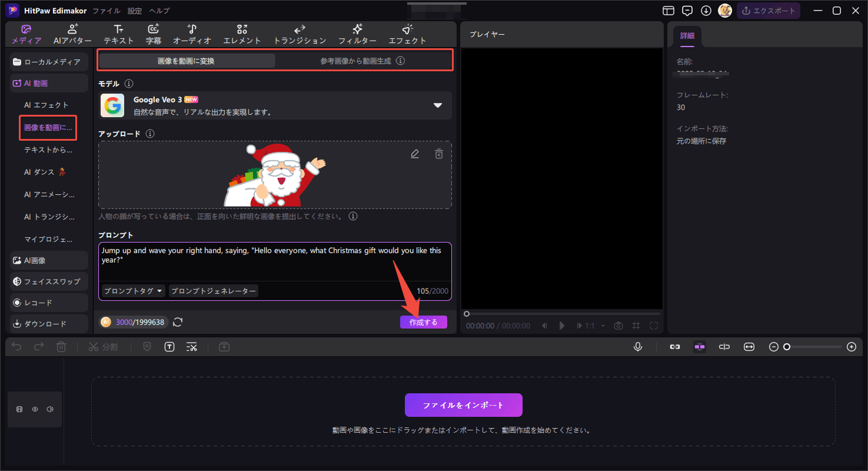868x471 pixels.
Task: Click ファイルをインポート import button
Action: point(464,405)
